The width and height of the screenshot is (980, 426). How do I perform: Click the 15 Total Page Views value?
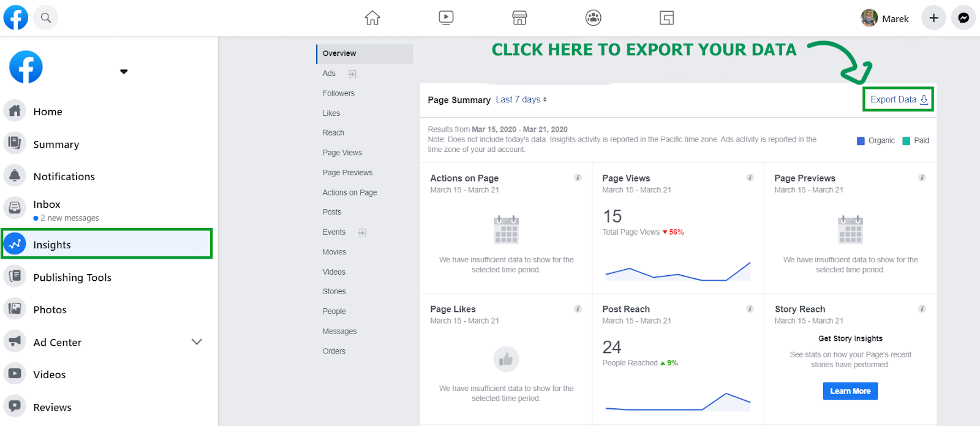tap(612, 216)
